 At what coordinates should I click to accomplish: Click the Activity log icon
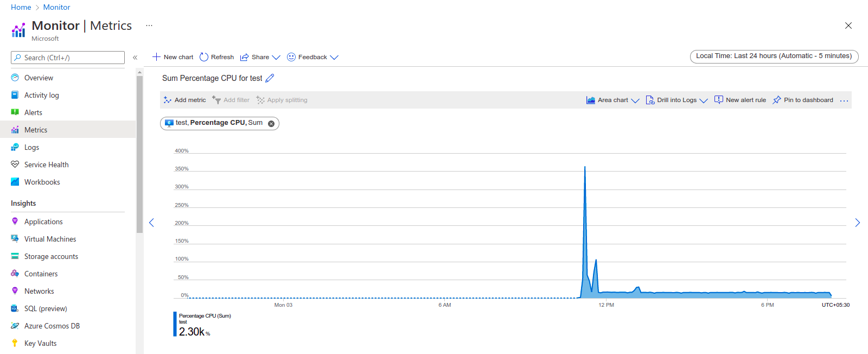coord(15,95)
